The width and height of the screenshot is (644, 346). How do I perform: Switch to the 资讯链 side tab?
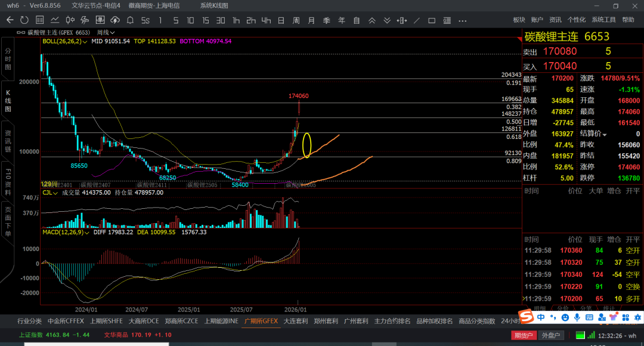[8, 141]
